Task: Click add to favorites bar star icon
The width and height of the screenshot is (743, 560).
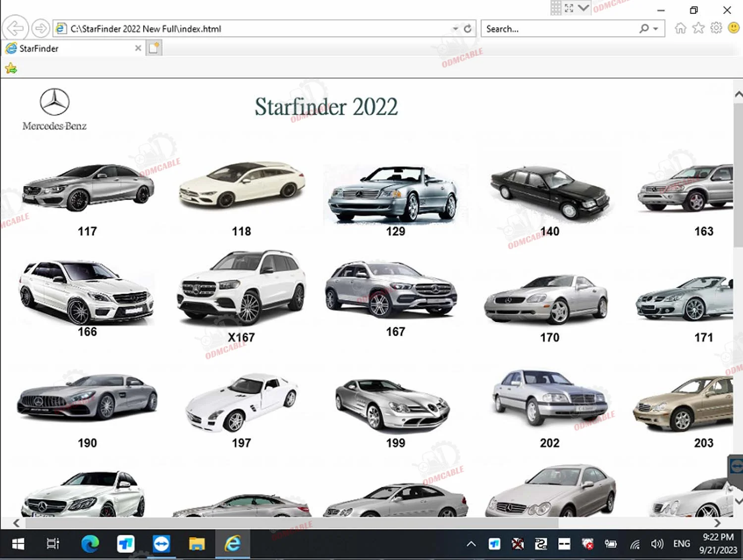Action: click(11, 69)
